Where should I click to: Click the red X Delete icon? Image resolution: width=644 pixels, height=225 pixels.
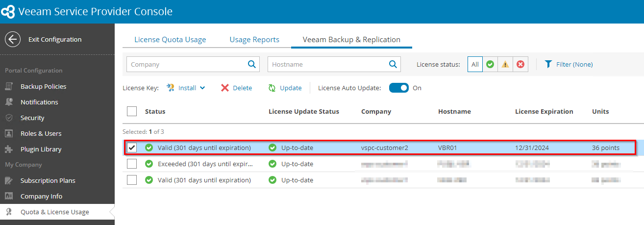[225, 88]
